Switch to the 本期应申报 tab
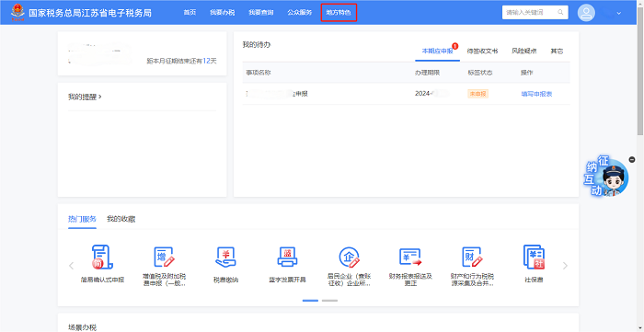 click(x=437, y=52)
